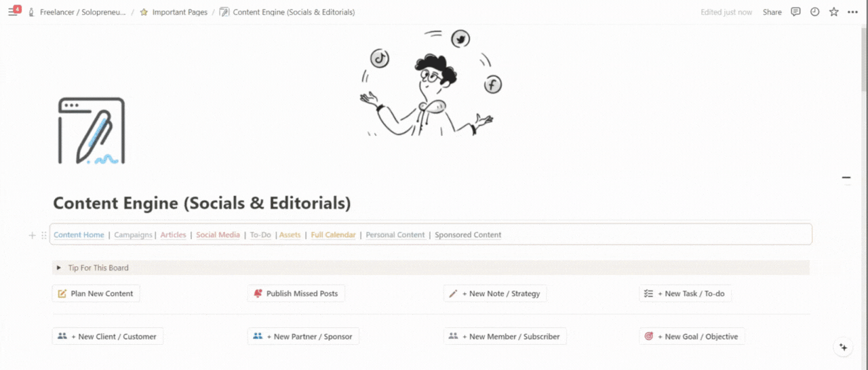Open the sidebar hamburger menu
Screen dimensions: 868x370
coord(12,12)
